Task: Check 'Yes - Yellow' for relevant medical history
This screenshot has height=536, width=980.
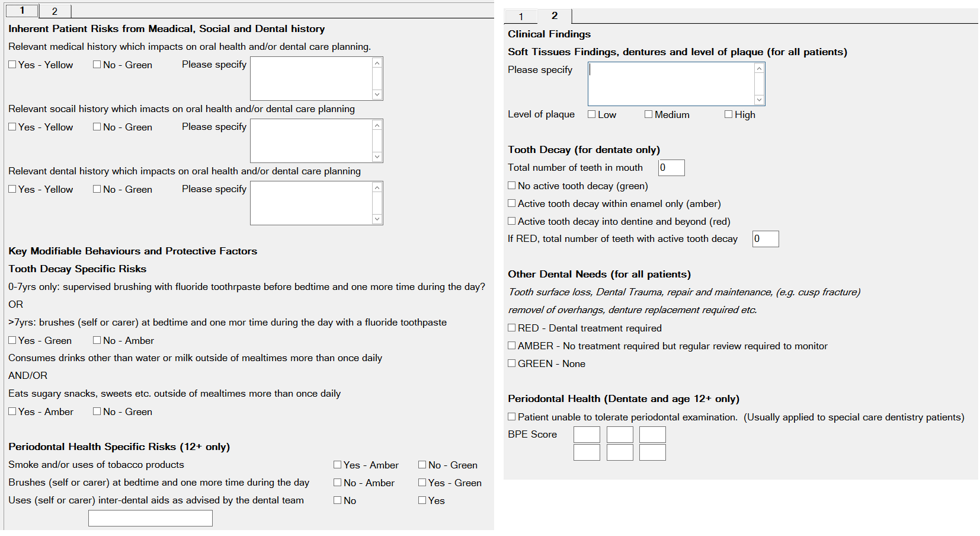Action: click(12, 65)
